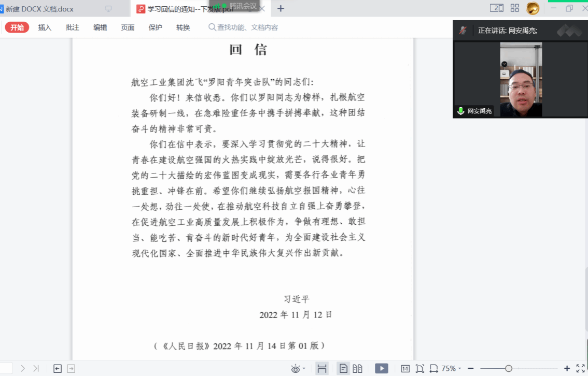The height and width of the screenshot is (376, 588).
Task: Expand the 75% zoom level dropdown
Action: click(x=451, y=369)
